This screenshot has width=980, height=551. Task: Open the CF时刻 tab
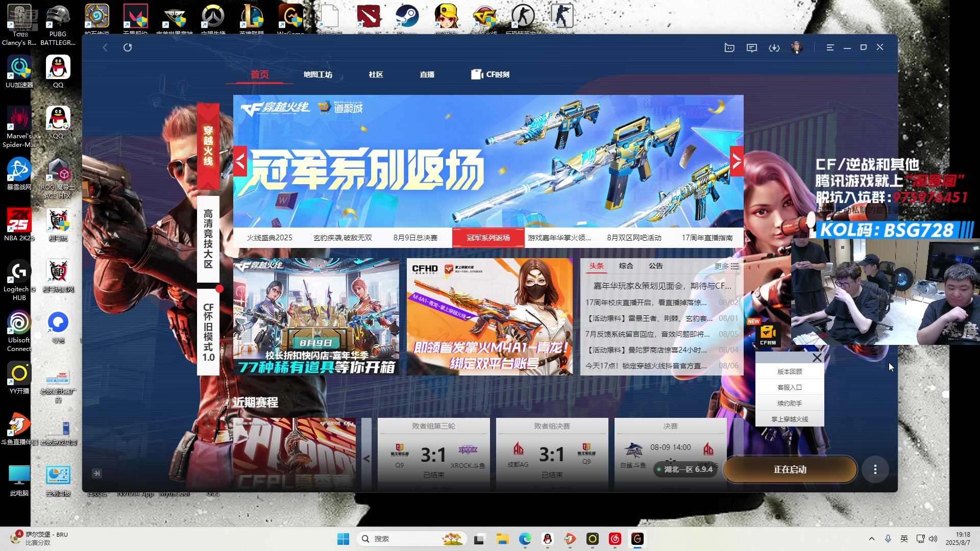pyautogui.click(x=491, y=74)
